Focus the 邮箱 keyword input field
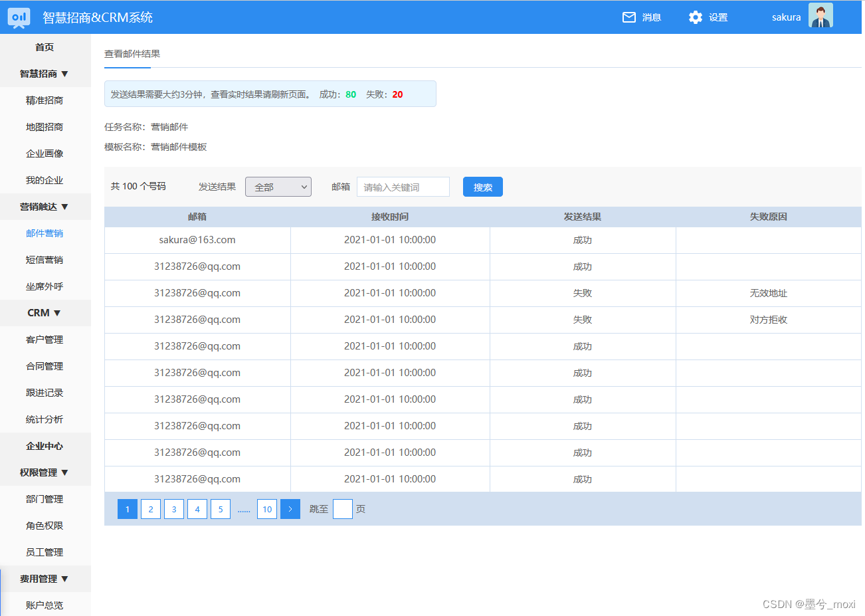Screen dimensions: 865x616 tap(403, 187)
